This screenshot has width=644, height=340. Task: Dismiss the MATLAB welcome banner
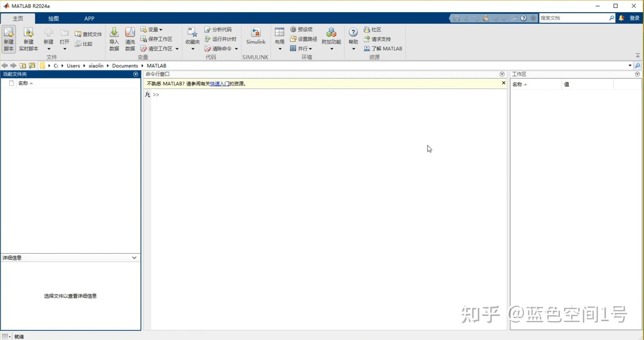point(503,83)
